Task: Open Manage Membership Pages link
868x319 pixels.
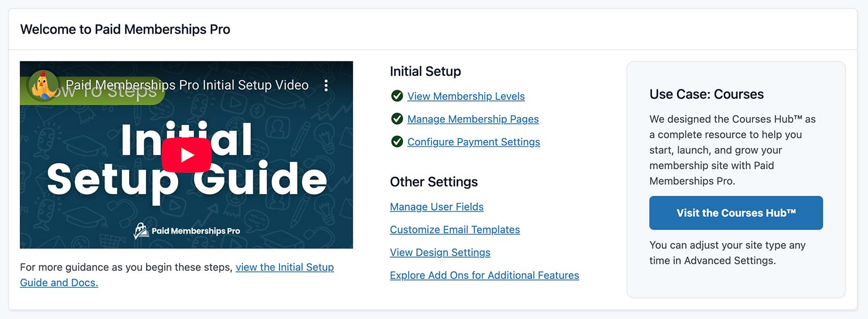Action: coord(473,119)
